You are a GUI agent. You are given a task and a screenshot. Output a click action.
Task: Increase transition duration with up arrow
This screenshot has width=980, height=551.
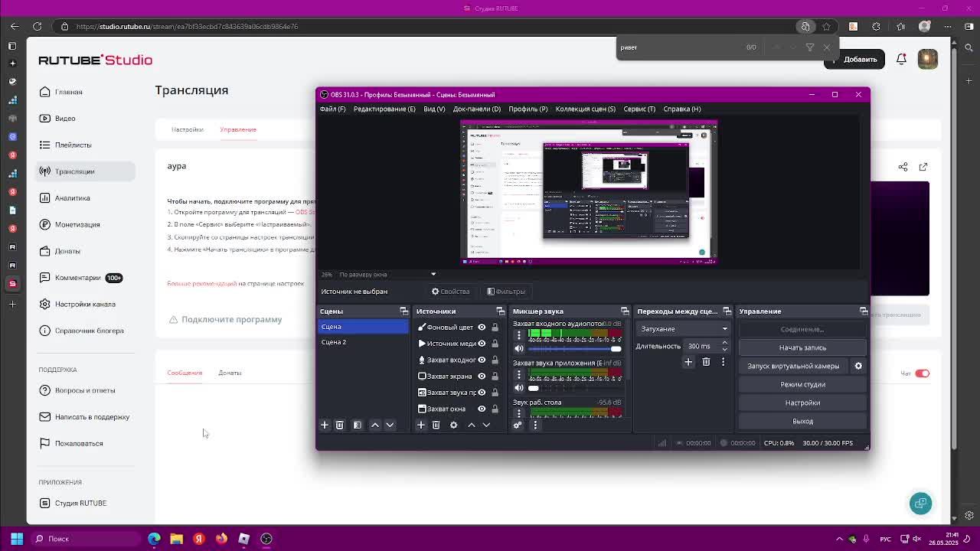pyautogui.click(x=724, y=343)
